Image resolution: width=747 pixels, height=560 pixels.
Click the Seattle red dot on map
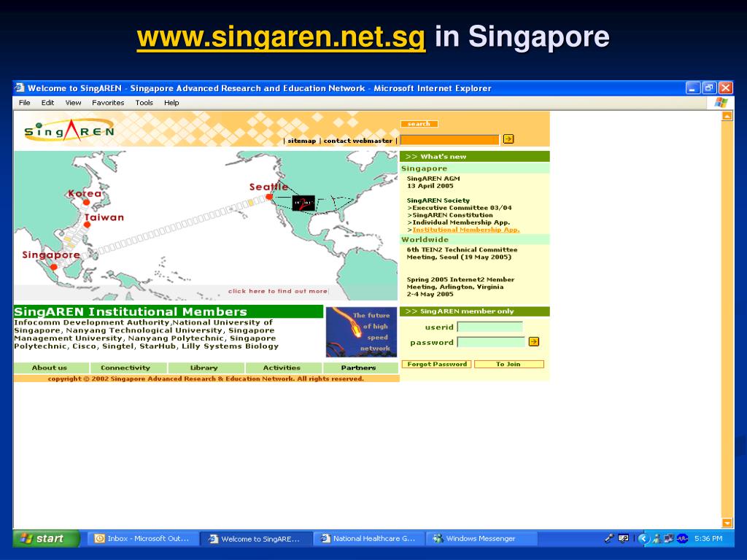pos(269,197)
